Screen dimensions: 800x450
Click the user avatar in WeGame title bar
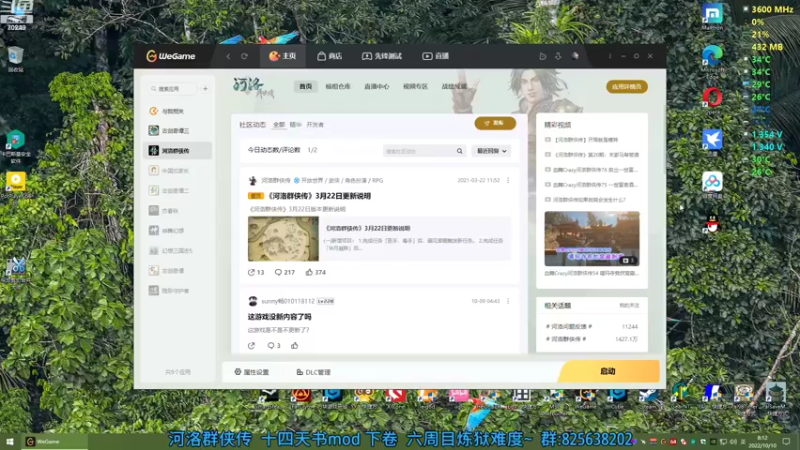(575, 56)
